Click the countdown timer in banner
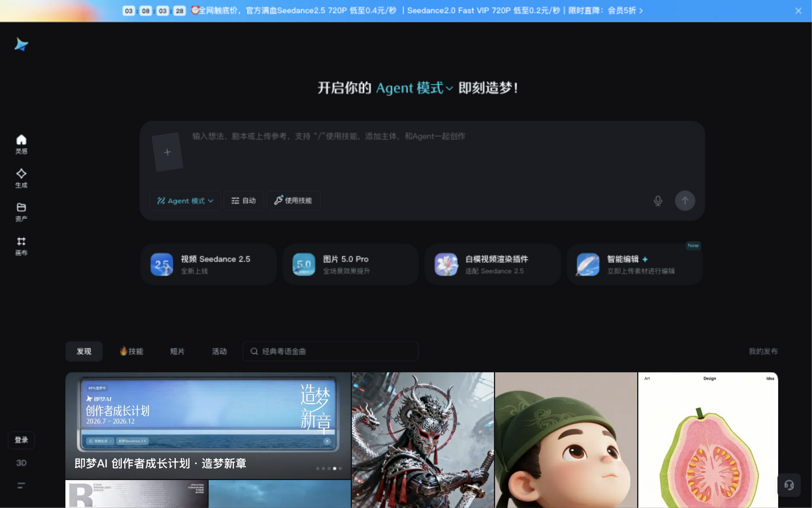The width and height of the screenshot is (812, 508). tap(154, 11)
